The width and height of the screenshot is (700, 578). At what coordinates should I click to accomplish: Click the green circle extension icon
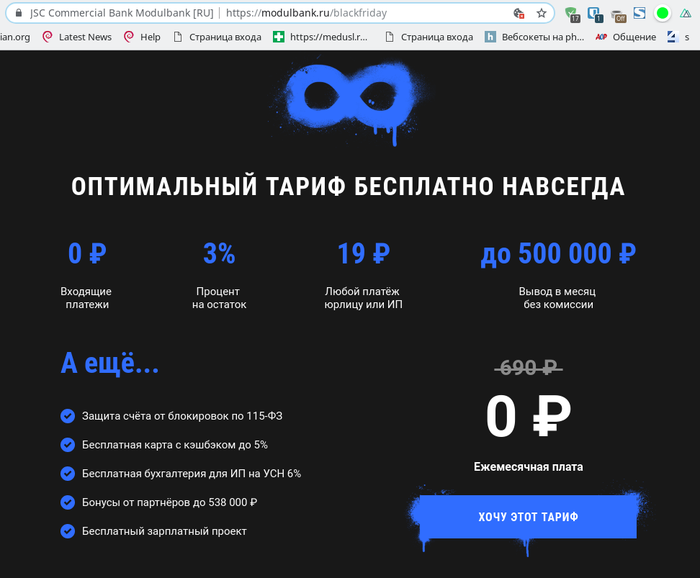pos(662,14)
